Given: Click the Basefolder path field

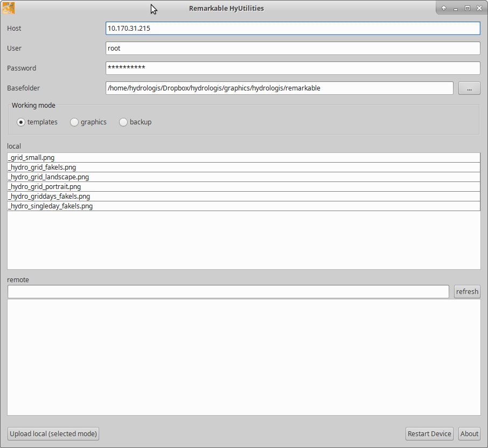Looking at the screenshot, I should 279,88.
